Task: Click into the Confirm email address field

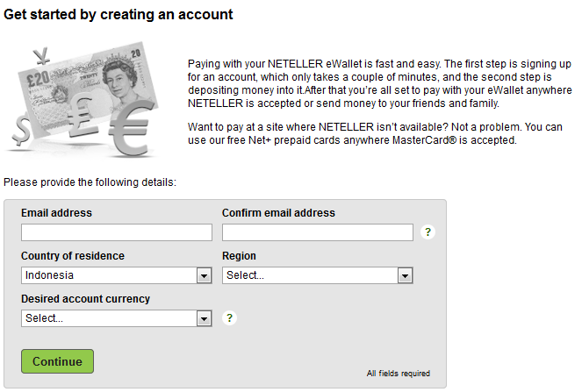Action: [x=318, y=232]
